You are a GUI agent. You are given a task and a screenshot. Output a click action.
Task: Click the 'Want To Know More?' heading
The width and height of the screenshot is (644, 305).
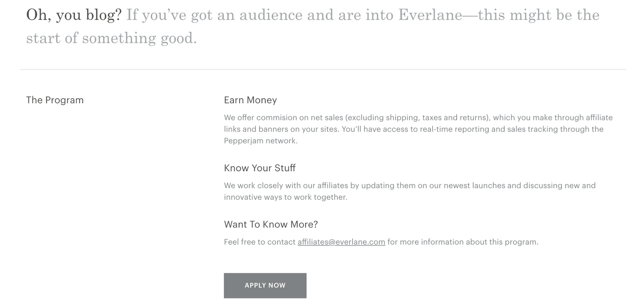pyautogui.click(x=271, y=224)
